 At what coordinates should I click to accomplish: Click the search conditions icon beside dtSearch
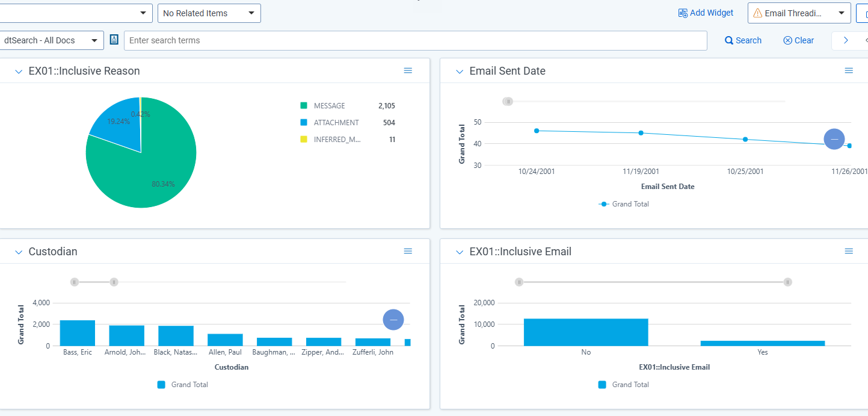[x=114, y=40]
